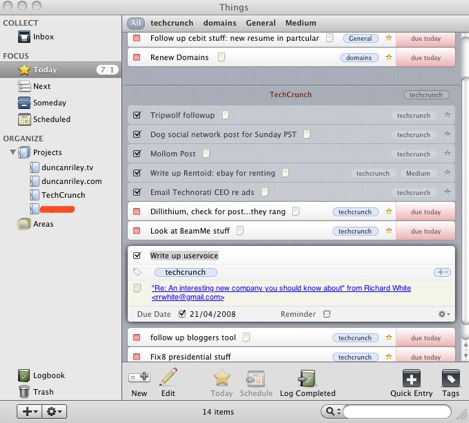Filter by General tag
The image size is (469, 423).
pyautogui.click(x=261, y=23)
